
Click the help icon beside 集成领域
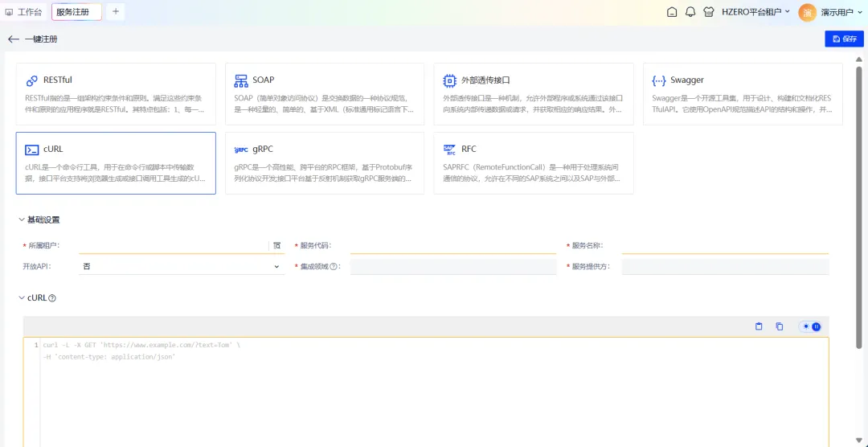pyautogui.click(x=334, y=266)
